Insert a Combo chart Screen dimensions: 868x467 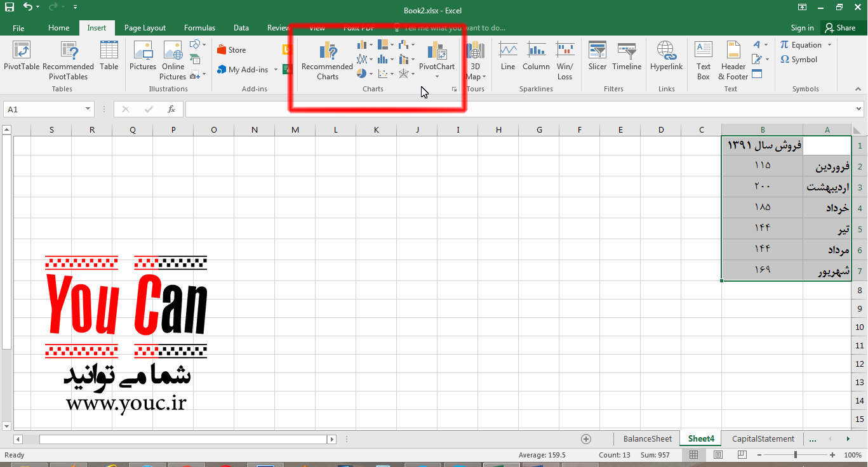click(x=406, y=59)
